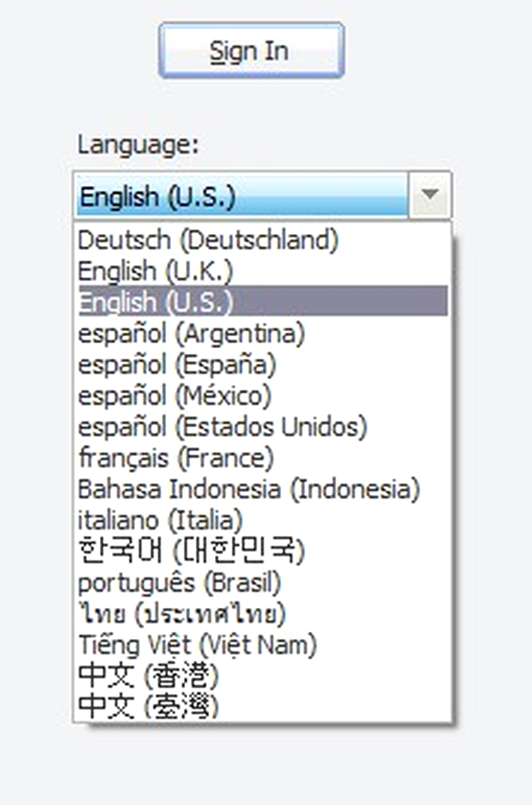Pick 中文 (臺灣) language option

(262, 706)
